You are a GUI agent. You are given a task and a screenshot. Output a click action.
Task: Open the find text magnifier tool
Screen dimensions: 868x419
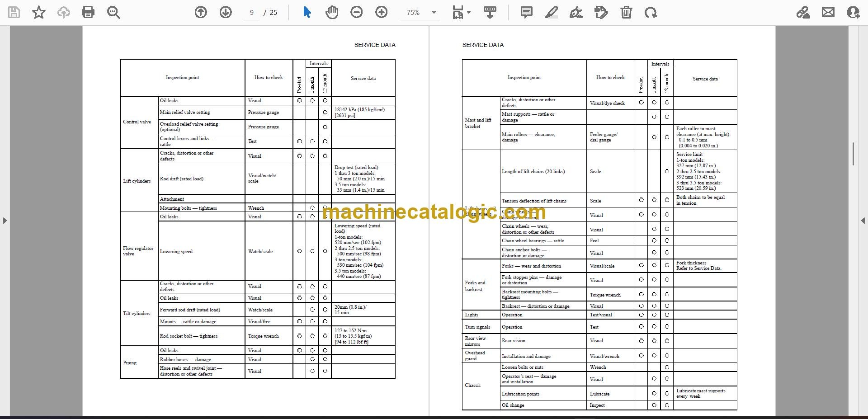tap(113, 13)
